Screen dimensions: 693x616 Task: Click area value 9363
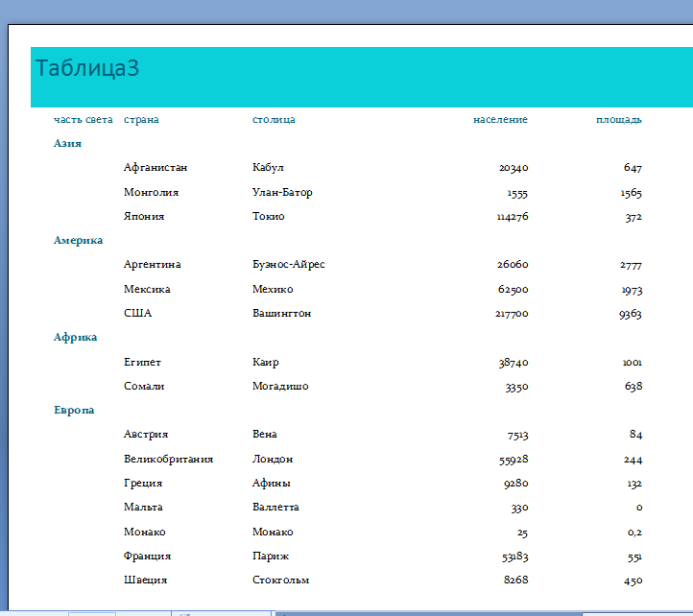click(x=631, y=314)
